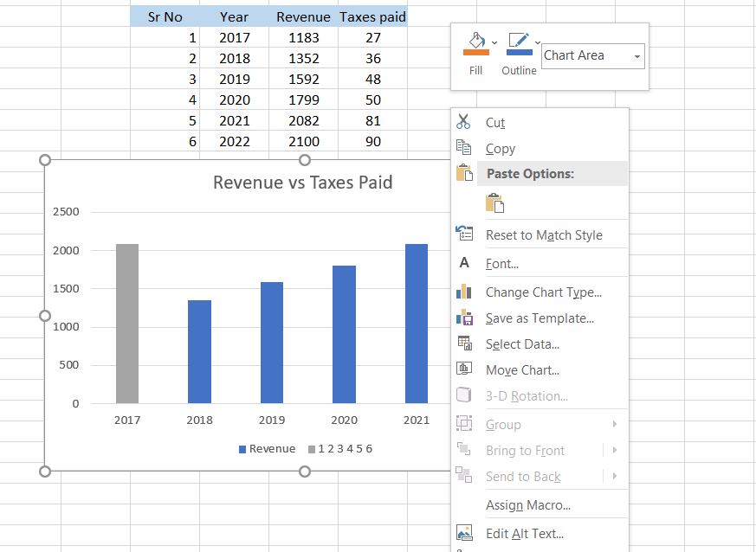
Task: Choose Font... from the context menu
Action: coord(502,264)
